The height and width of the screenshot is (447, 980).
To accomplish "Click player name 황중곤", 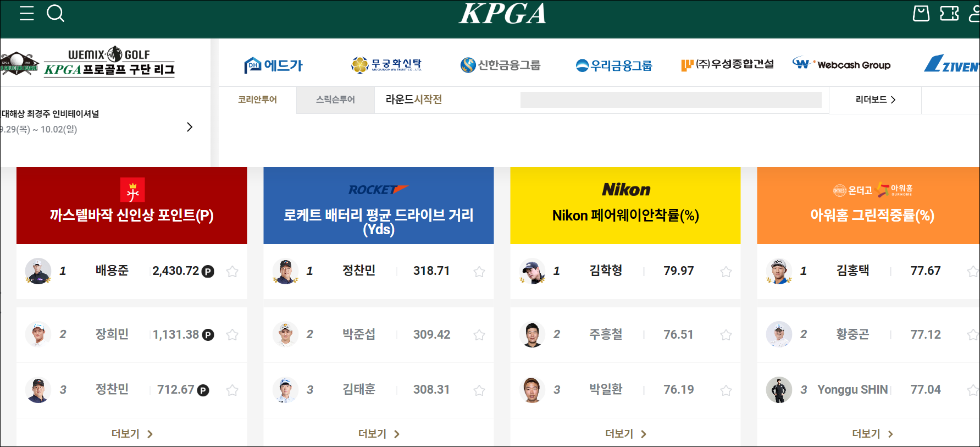I will pyautogui.click(x=852, y=334).
